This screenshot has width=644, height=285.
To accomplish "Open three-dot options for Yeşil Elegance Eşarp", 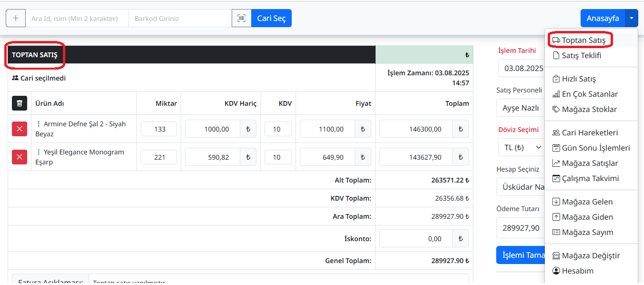I will point(39,152).
